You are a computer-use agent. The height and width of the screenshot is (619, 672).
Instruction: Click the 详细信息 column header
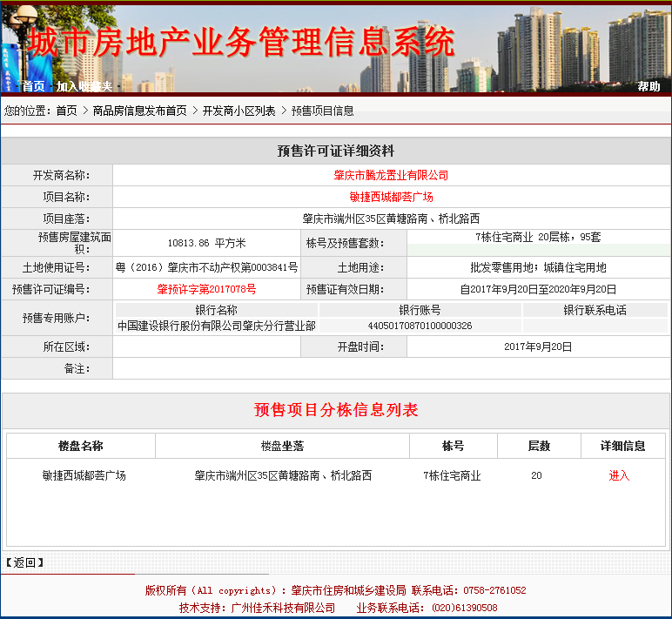pyautogui.click(x=622, y=446)
